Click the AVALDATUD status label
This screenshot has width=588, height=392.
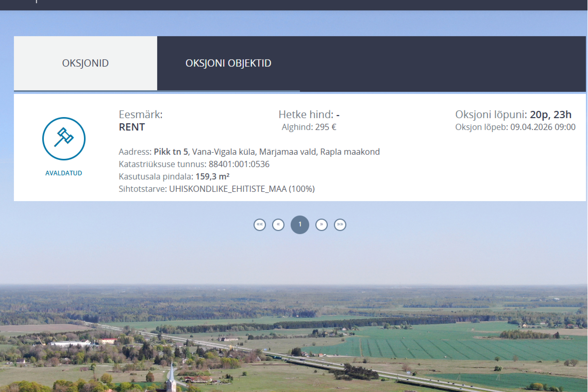click(x=64, y=173)
